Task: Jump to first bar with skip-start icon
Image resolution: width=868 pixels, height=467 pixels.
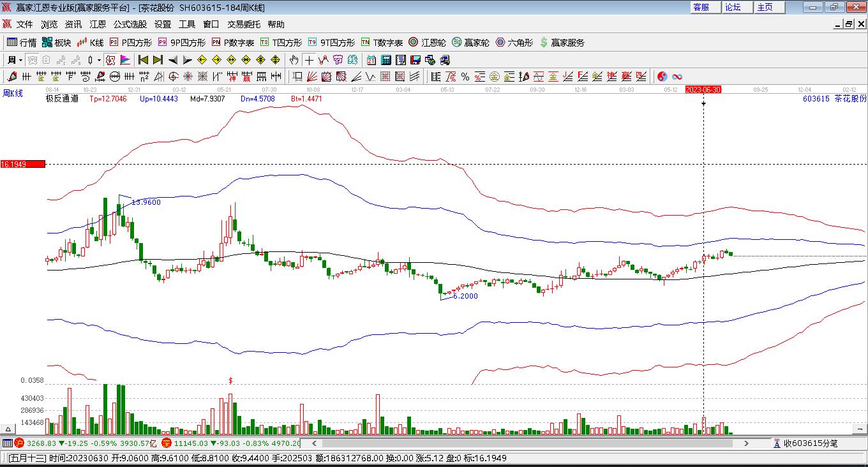Action: pyautogui.click(x=143, y=60)
